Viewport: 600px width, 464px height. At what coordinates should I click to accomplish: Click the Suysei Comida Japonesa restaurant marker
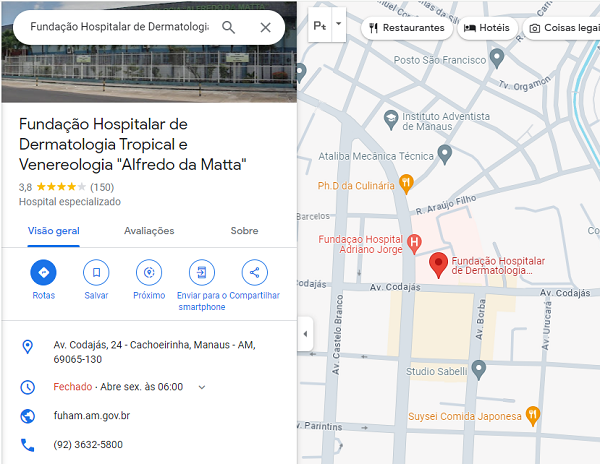click(x=533, y=416)
